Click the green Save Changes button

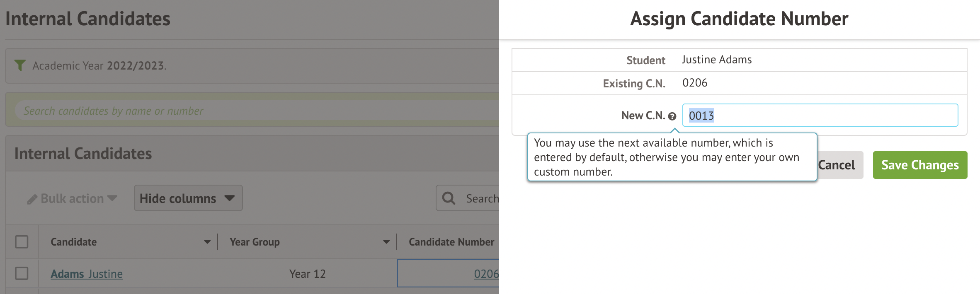[x=919, y=165]
